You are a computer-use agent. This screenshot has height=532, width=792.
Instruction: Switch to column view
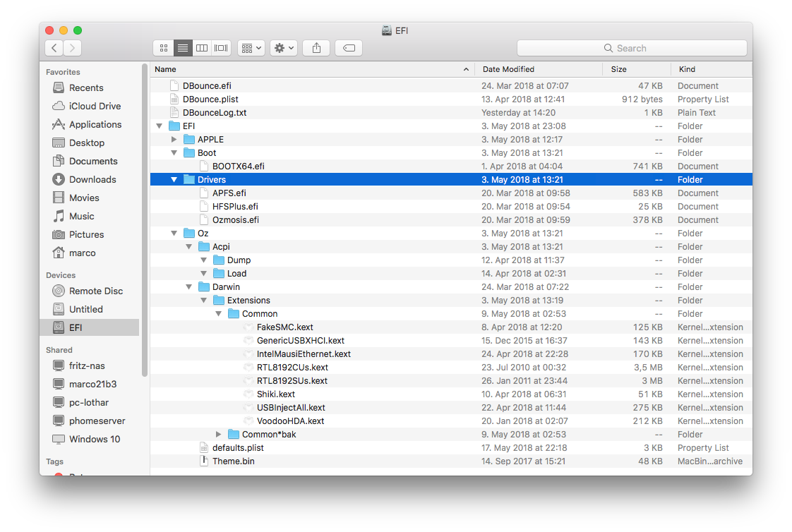(x=202, y=48)
